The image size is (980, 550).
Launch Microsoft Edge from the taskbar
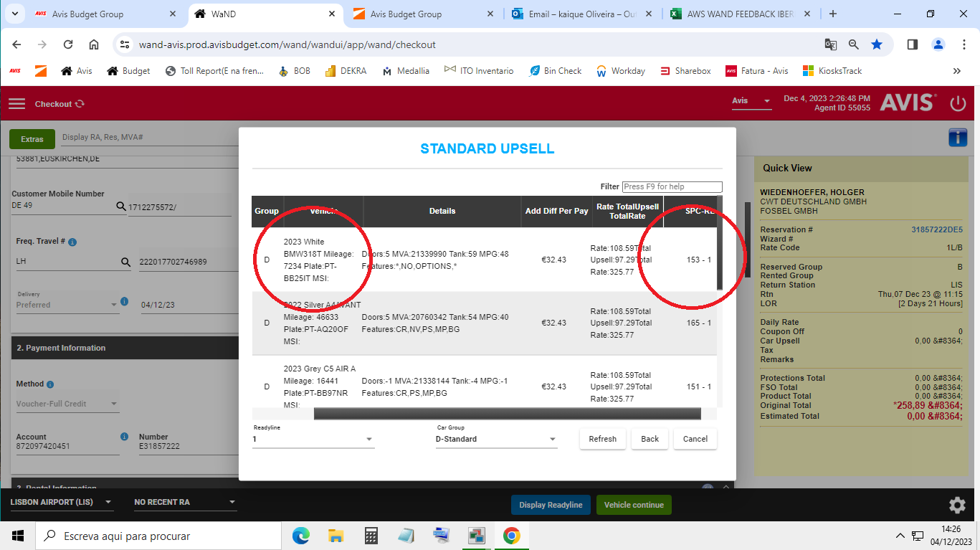click(301, 536)
